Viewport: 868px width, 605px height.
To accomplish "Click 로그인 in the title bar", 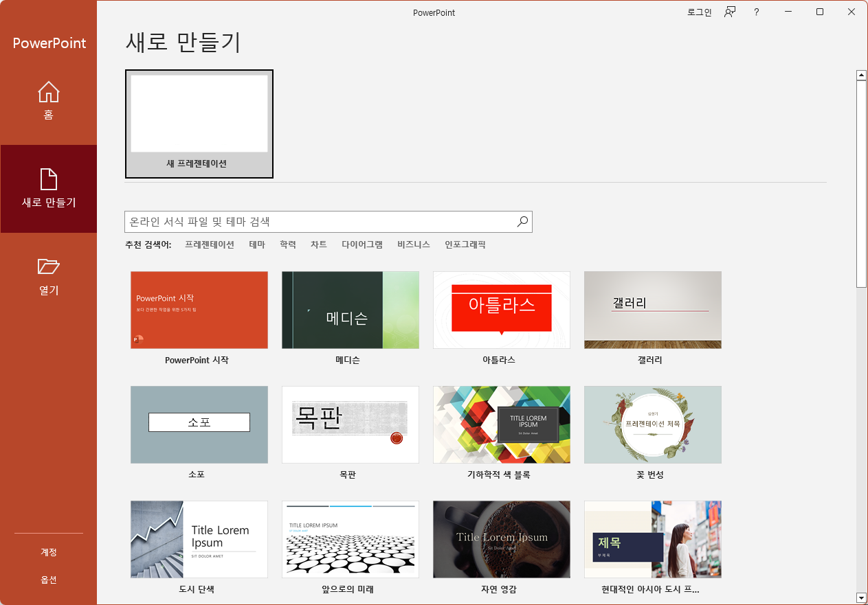I will pyautogui.click(x=700, y=12).
